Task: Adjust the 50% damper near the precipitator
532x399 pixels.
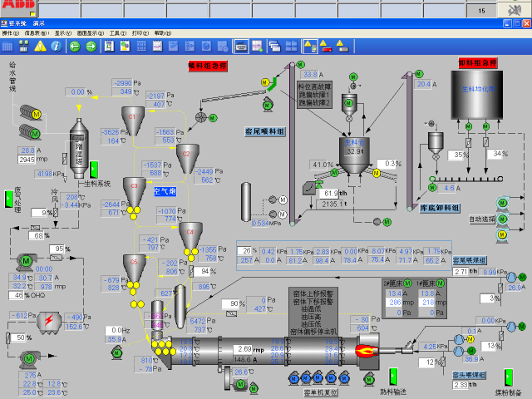Action: tap(7, 338)
